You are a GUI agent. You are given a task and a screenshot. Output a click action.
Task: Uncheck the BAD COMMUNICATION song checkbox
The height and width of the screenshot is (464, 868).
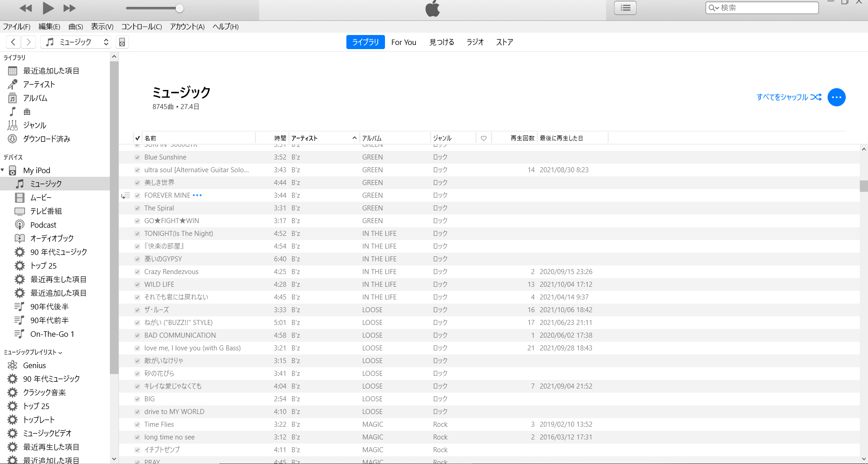click(x=137, y=335)
